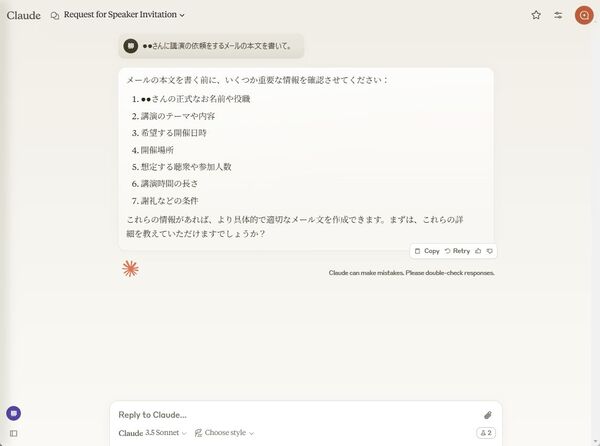Open the Claude 3.5 Sonnet model selector

(152, 433)
